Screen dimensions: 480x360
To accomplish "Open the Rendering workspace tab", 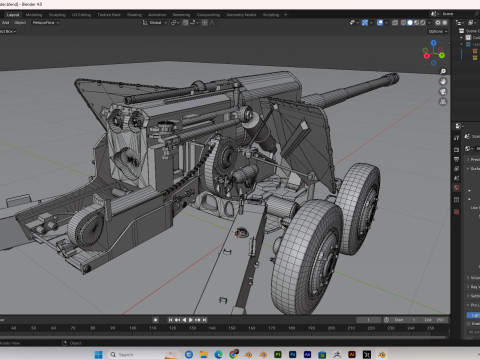I will pyautogui.click(x=181, y=15).
